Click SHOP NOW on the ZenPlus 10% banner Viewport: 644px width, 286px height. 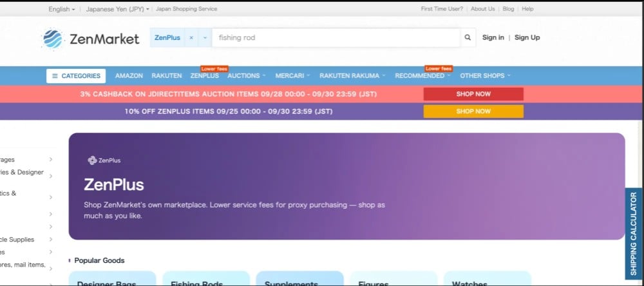pos(473,111)
